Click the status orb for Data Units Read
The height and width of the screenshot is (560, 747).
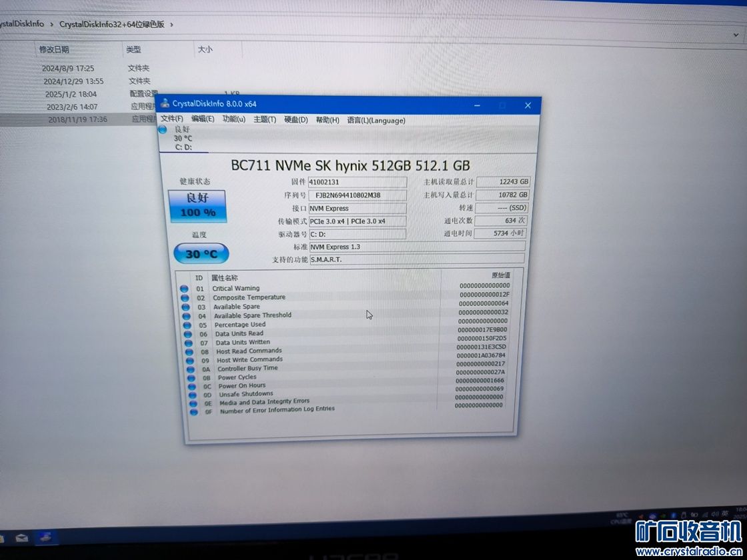click(187, 334)
